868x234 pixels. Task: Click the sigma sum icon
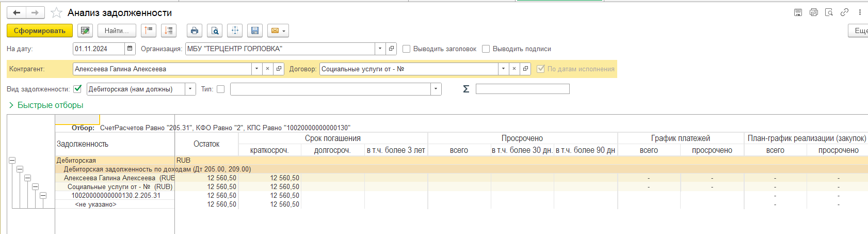coord(466,89)
